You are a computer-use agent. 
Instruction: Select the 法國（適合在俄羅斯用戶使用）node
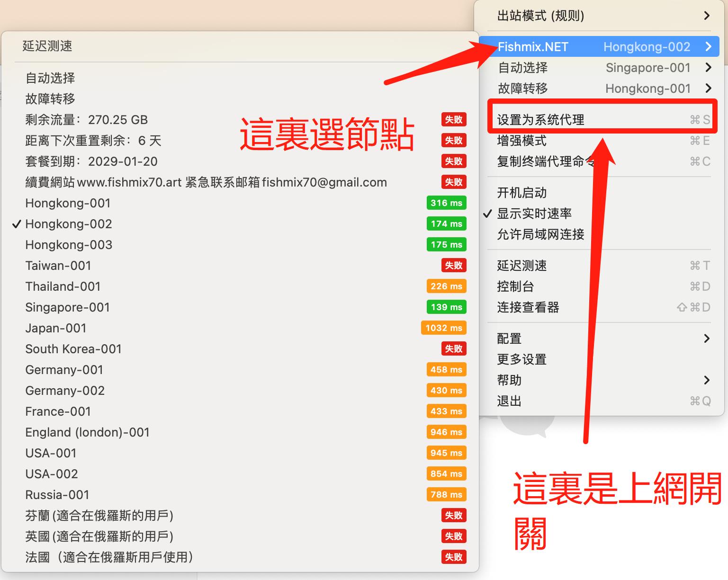coord(240,557)
